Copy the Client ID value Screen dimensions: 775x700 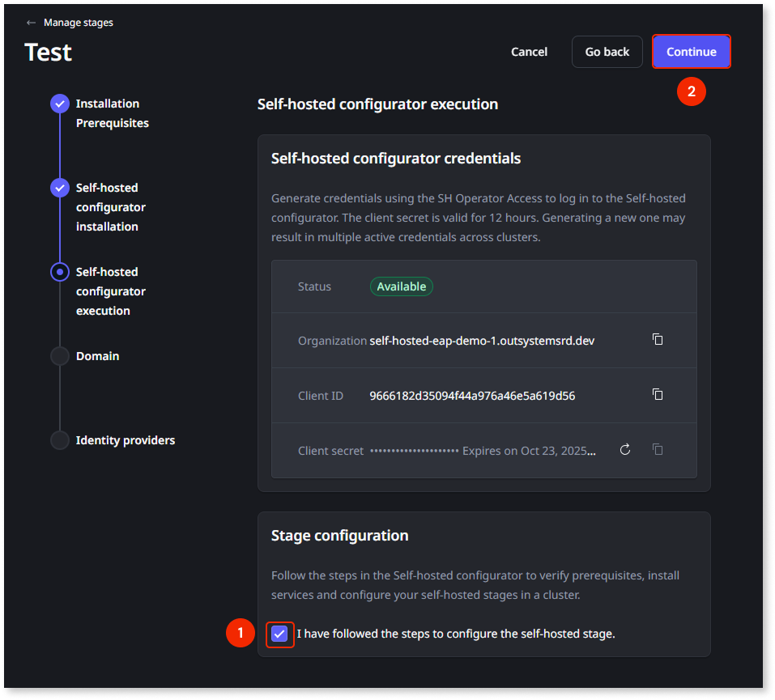pyautogui.click(x=658, y=394)
